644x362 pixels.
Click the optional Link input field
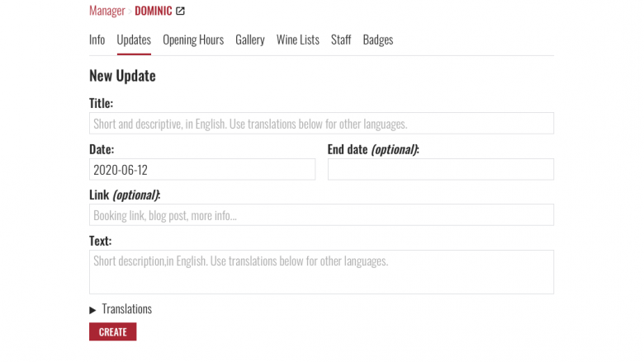tap(321, 215)
